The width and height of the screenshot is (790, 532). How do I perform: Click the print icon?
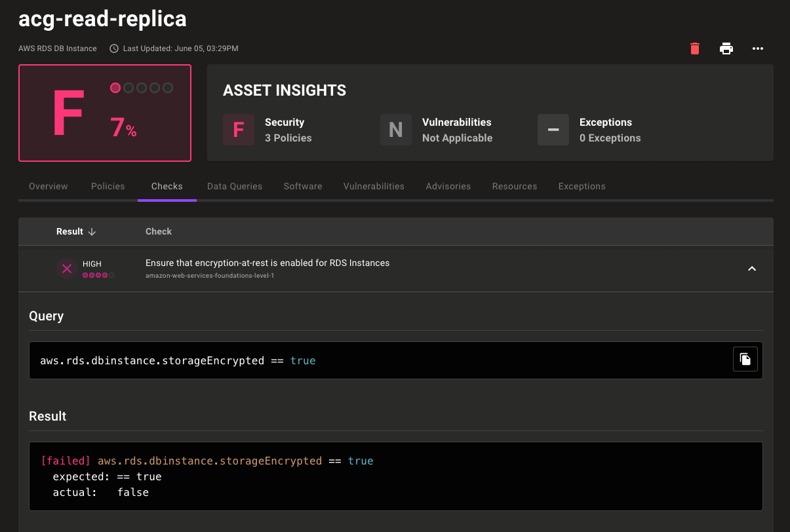(726, 48)
